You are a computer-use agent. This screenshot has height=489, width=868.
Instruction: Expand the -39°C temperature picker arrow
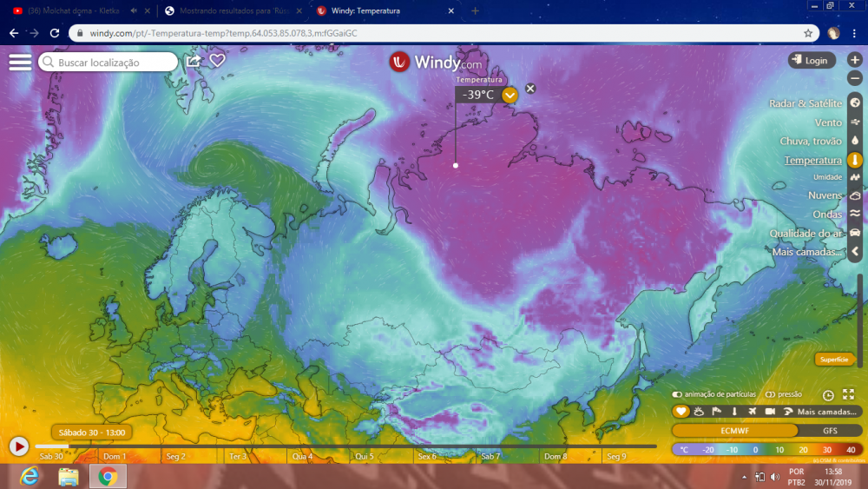pos(510,95)
